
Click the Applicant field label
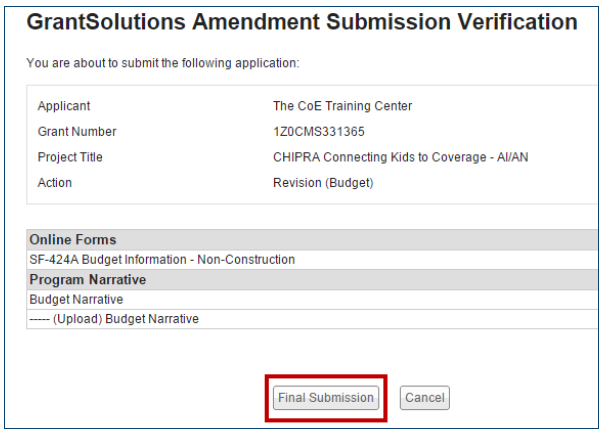click(64, 106)
